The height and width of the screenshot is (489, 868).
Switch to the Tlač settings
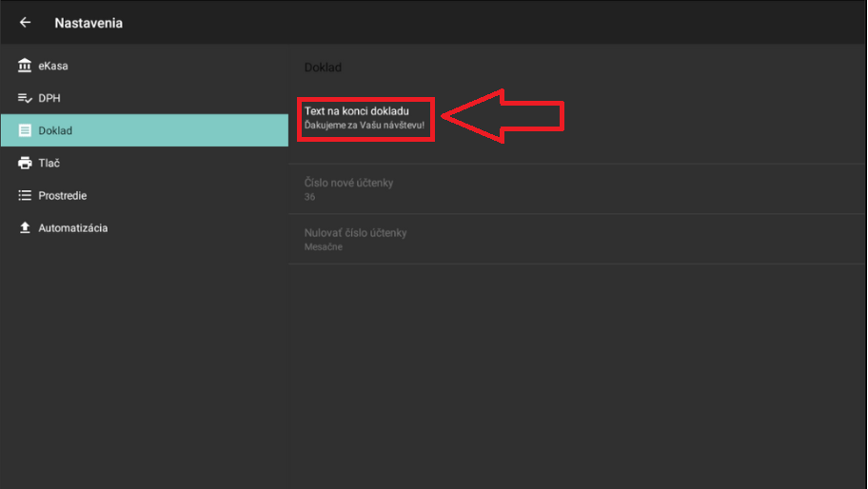pos(49,163)
